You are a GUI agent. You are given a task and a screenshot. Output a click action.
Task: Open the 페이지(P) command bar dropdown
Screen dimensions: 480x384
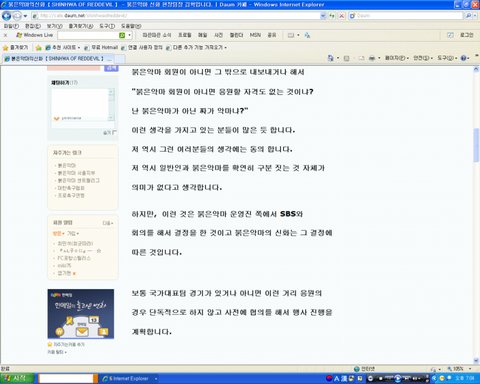tap(397, 58)
